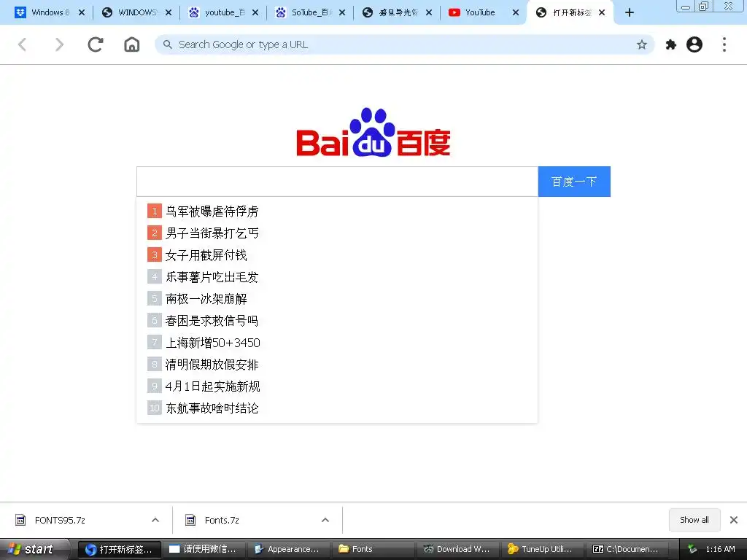Close the active 打开新标签 tab

click(x=602, y=13)
